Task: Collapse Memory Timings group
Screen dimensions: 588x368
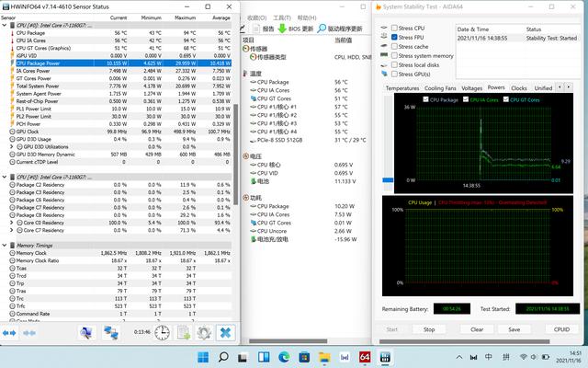Action: tap(4, 246)
